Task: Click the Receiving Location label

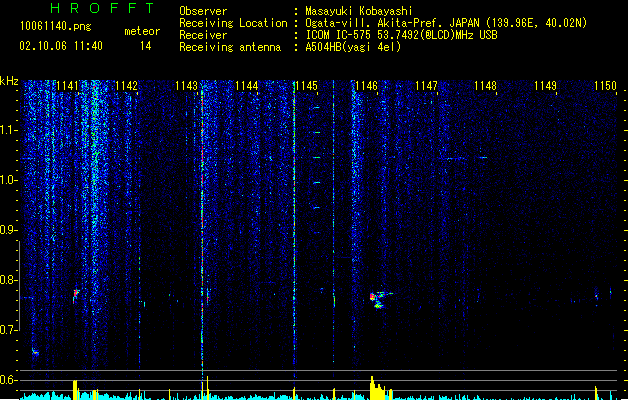Action: 233,23
